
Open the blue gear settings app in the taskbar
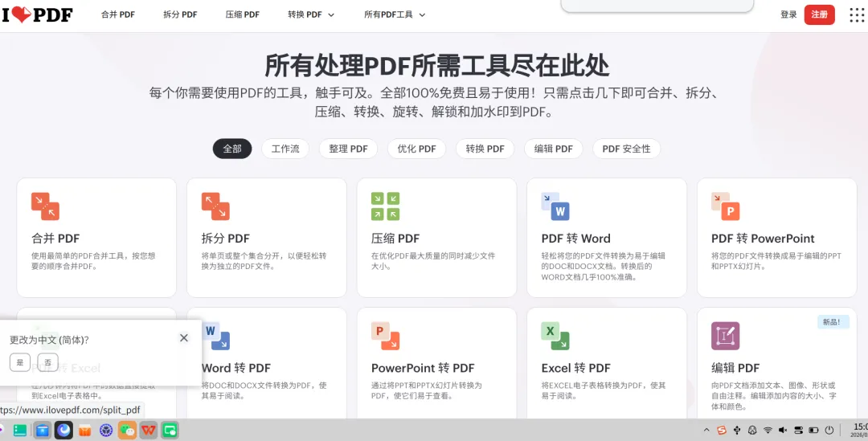click(x=106, y=430)
